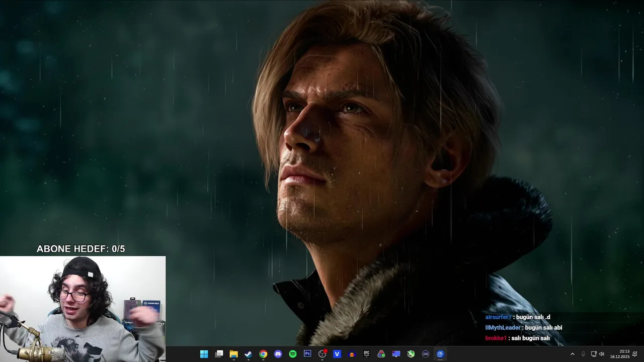Click chat message 'bugün salı .d'
Viewport: 644px width, 362px height.
pos(533,317)
